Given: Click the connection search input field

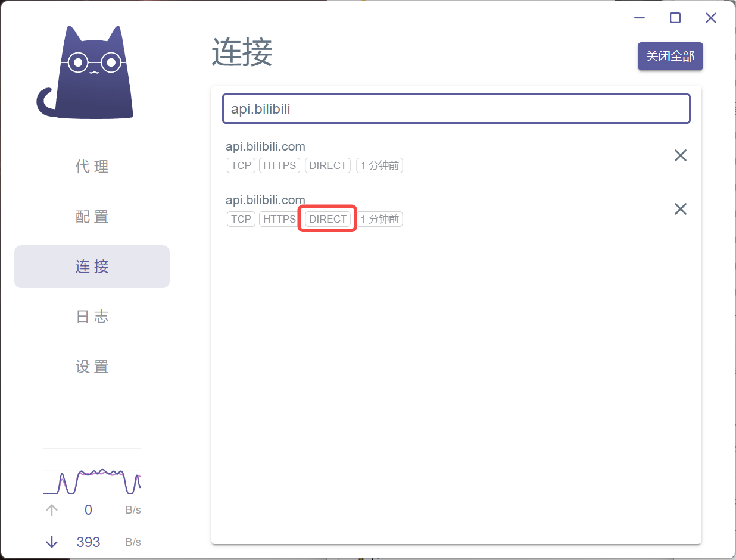Looking at the screenshot, I should pyautogui.click(x=456, y=108).
